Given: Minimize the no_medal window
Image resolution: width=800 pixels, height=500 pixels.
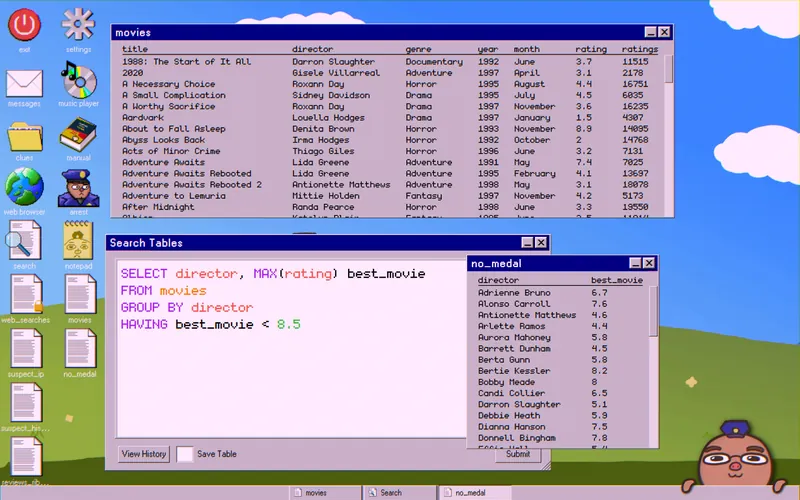Looking at the screenshot, I should [635, 263].
